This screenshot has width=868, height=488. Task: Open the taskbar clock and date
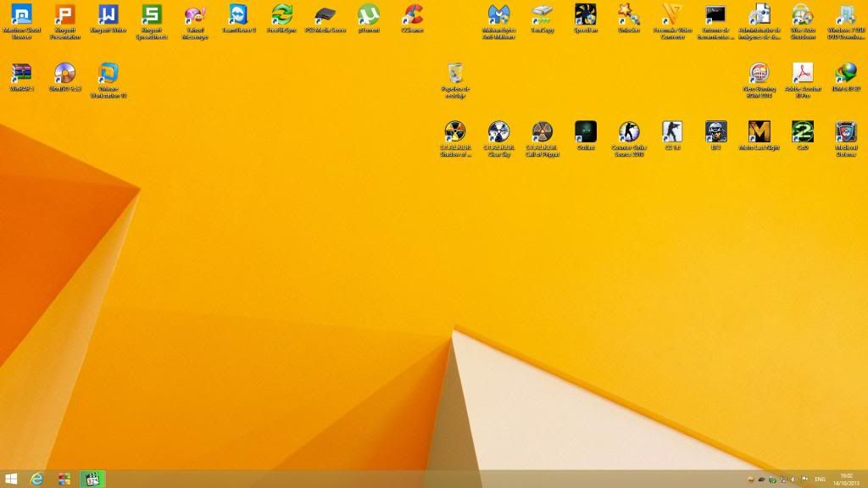click(x=846, y=479)
